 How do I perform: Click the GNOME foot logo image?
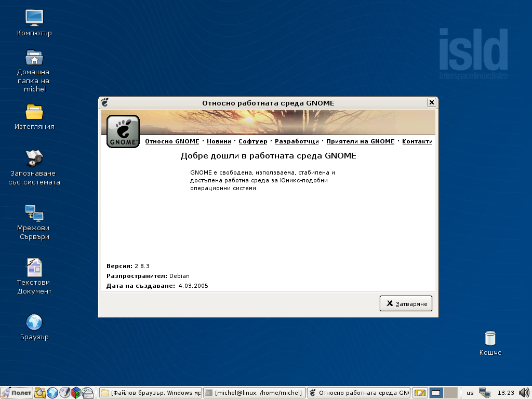pyautogui.click(x=123, y=131)
